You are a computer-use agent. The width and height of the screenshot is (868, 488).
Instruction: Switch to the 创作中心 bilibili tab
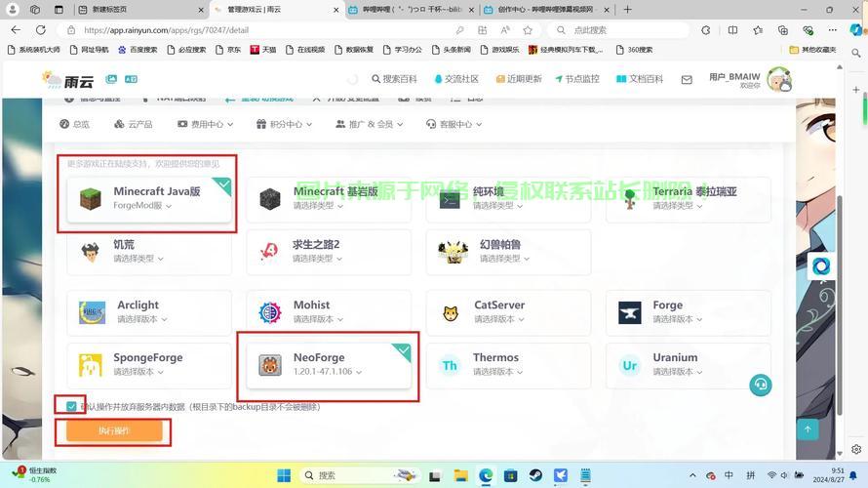545,10
